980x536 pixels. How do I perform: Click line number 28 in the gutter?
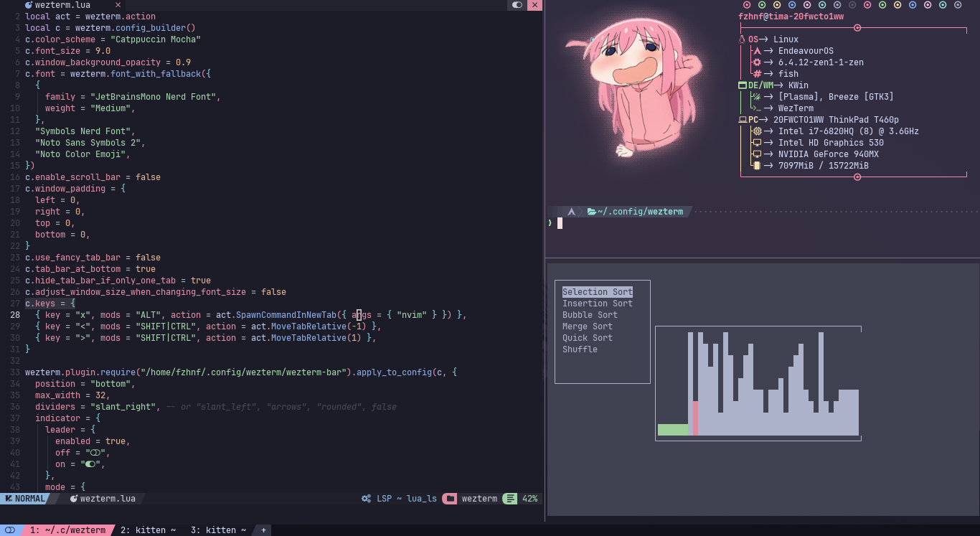(15, 315)
